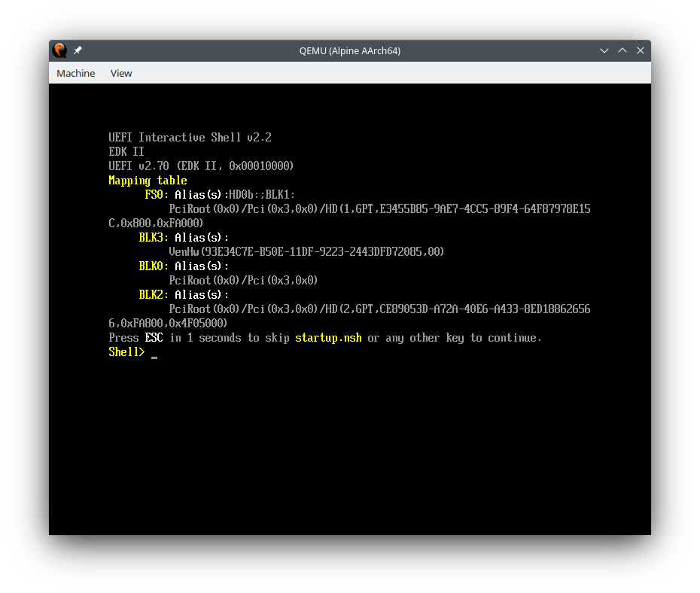The width and height of the screenshot is (700, 593).
Task: Click the 'BLK0:' mapping label
Action: (154, 266)
